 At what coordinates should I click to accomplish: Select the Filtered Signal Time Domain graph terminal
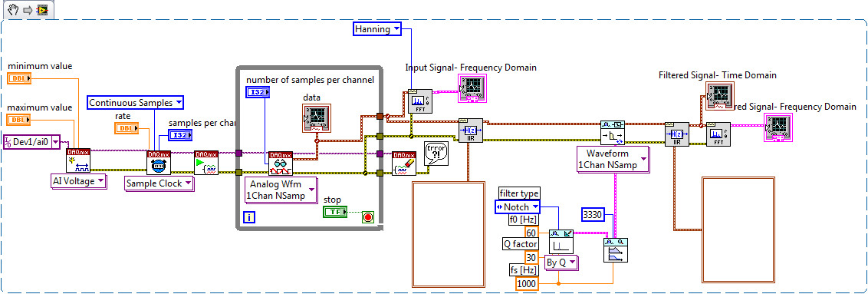[720, 96]
